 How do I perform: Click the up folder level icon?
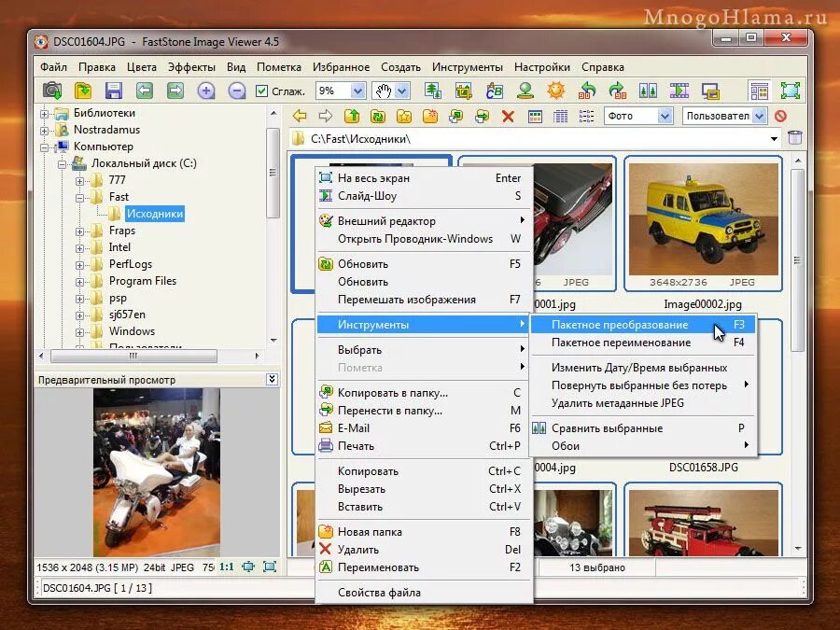tap(352, 116)
